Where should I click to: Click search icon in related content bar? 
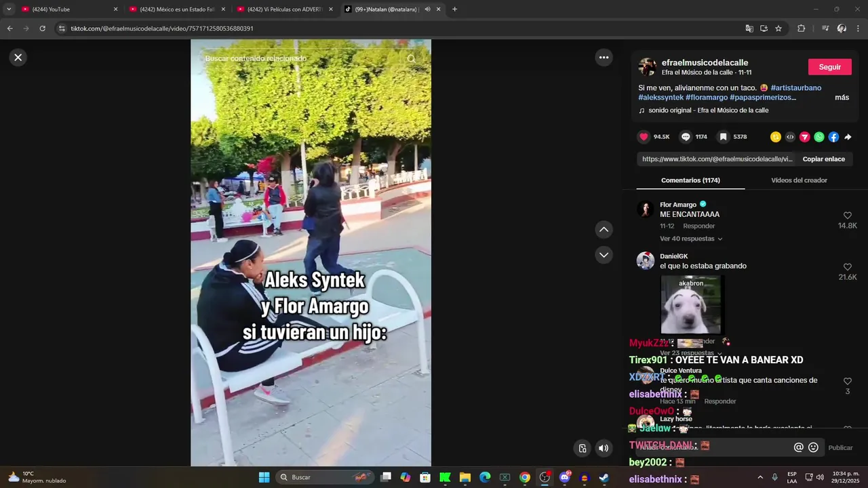coord(411,59)
